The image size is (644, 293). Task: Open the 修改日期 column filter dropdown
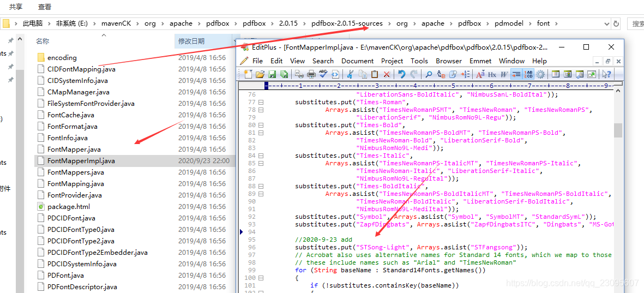[x=236, y=41]
